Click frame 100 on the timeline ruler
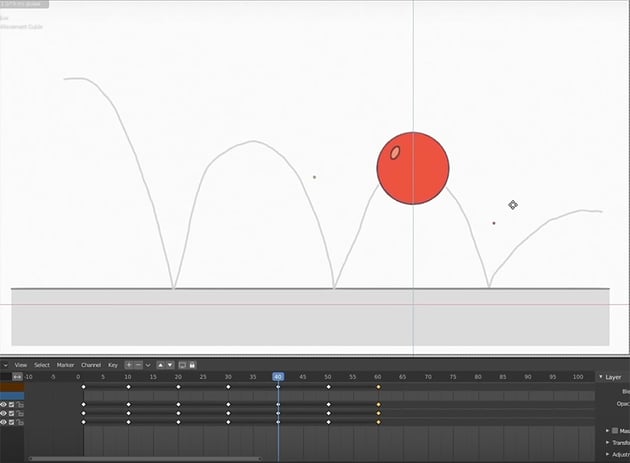Viewport: 630px width, 463px height. pos(578,377)
